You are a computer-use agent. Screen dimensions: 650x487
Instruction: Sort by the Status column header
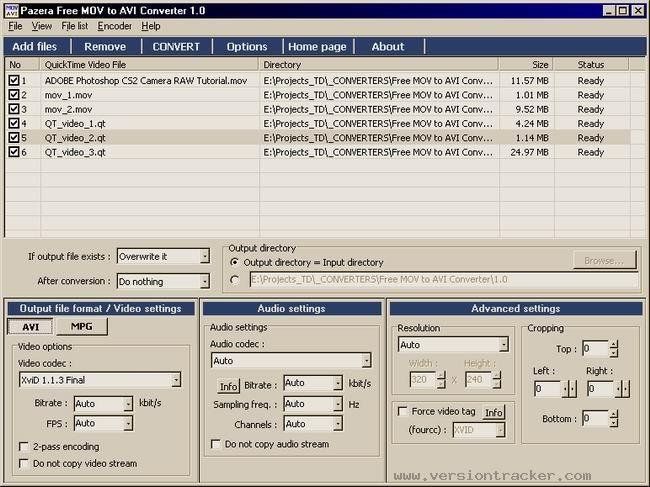click(591, 64)
